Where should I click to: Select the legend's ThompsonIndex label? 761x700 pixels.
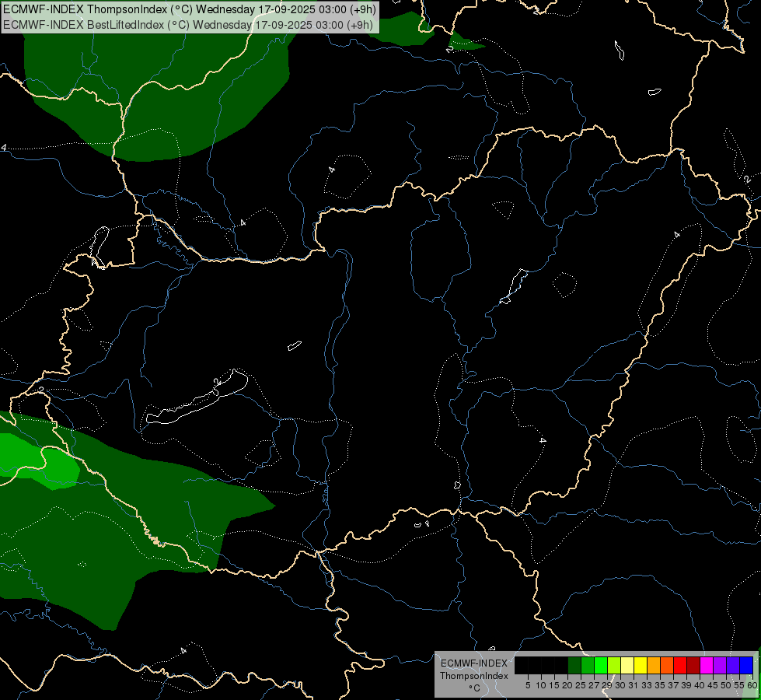click(473, 676)
